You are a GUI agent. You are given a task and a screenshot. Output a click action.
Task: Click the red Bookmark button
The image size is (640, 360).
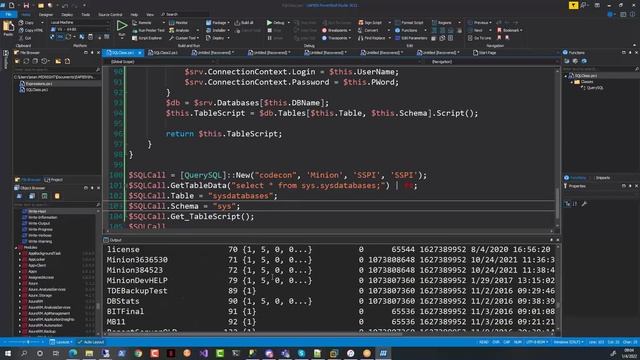[509, 30]
